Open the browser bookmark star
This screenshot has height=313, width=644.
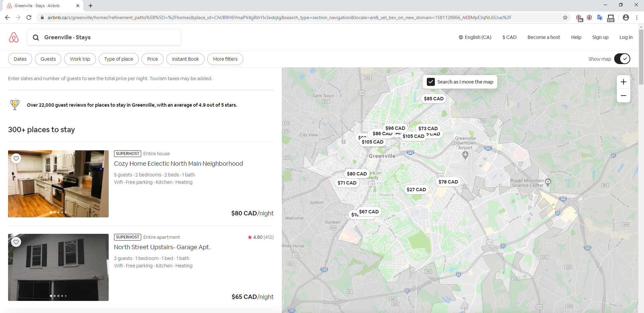click(566, 17)
